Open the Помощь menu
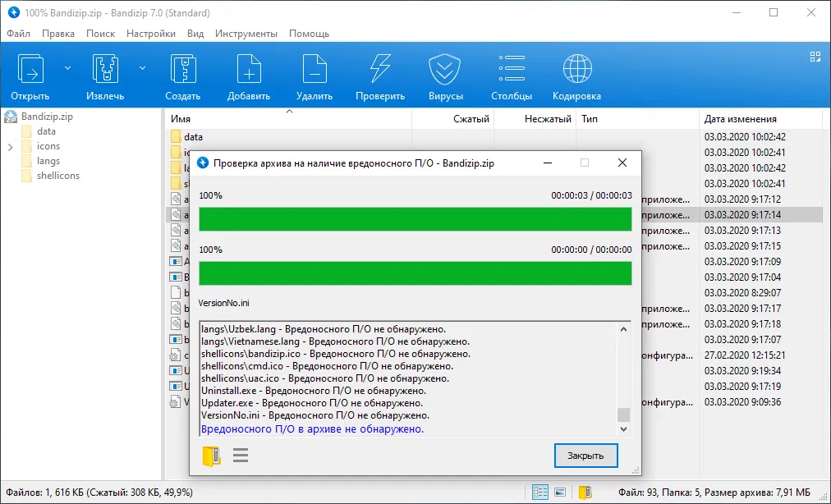The width and height of the screenshot is (831, 504). [x=309, y=34]
